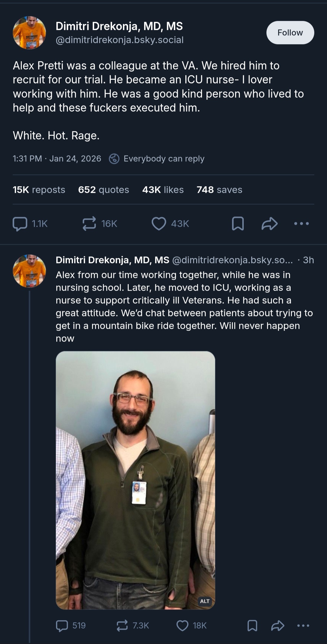Share the thread post with photo
The image size is (327, 644).
click(x=278, y=626)
